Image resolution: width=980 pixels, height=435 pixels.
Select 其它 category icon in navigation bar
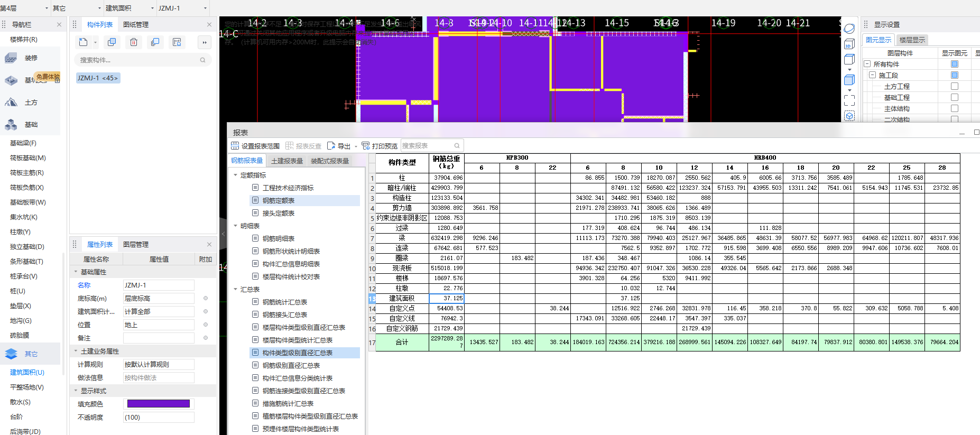(11, 354)
